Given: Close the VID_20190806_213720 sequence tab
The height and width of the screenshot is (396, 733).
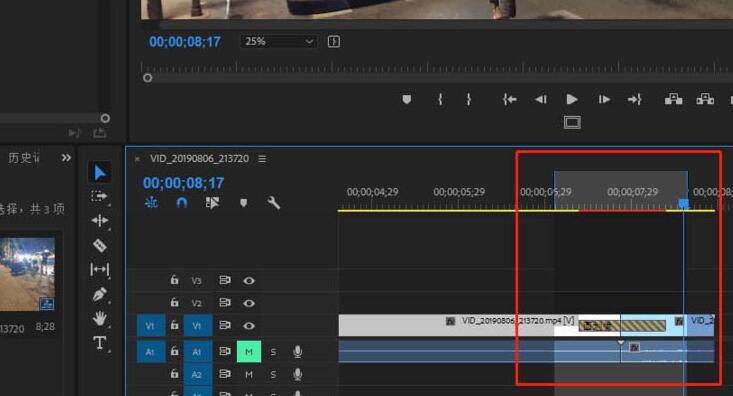Looking at the screenshot, I should 137,159.
